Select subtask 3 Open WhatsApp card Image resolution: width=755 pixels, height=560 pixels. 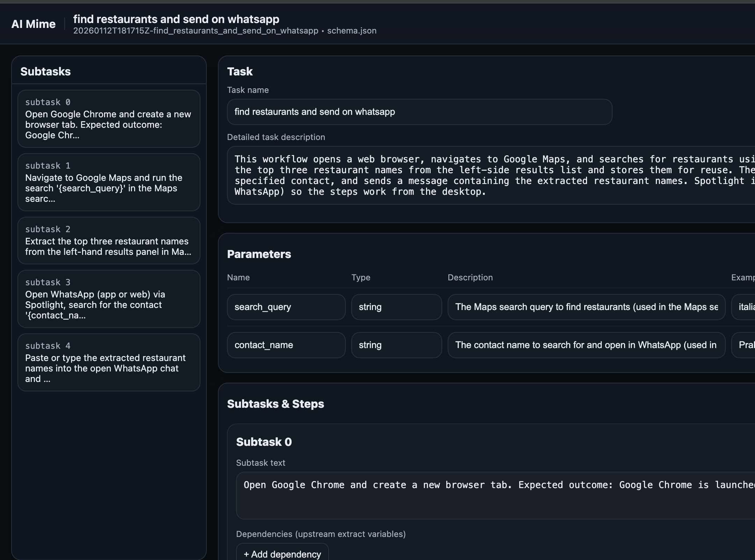click(109, 299)
